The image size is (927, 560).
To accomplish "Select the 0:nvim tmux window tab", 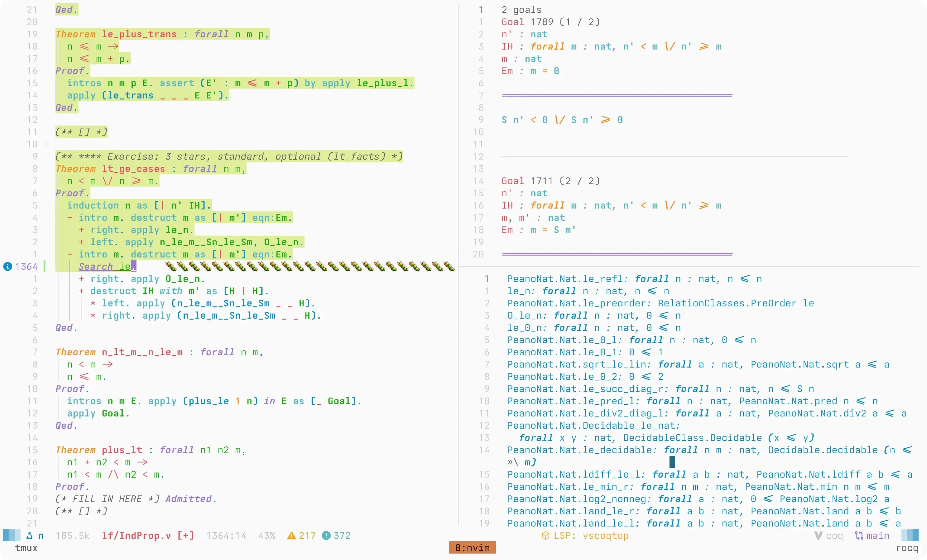I will click(x=472, y=548).
